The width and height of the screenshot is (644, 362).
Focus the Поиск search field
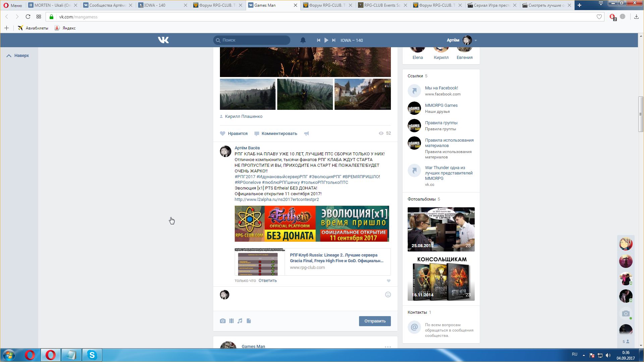click(252, 40)
